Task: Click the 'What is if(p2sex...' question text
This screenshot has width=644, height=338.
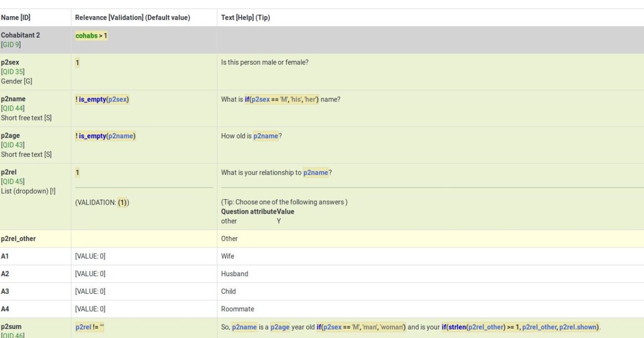Action: click(x=281, y=100)
